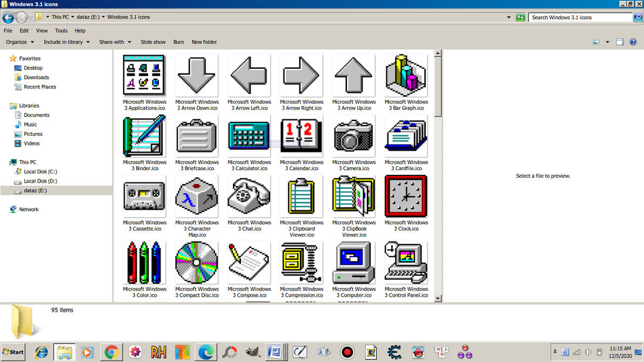Click the blue Help question mark icon
The image size is (644, 362).
pyautogui.click(x=632, y=42)
